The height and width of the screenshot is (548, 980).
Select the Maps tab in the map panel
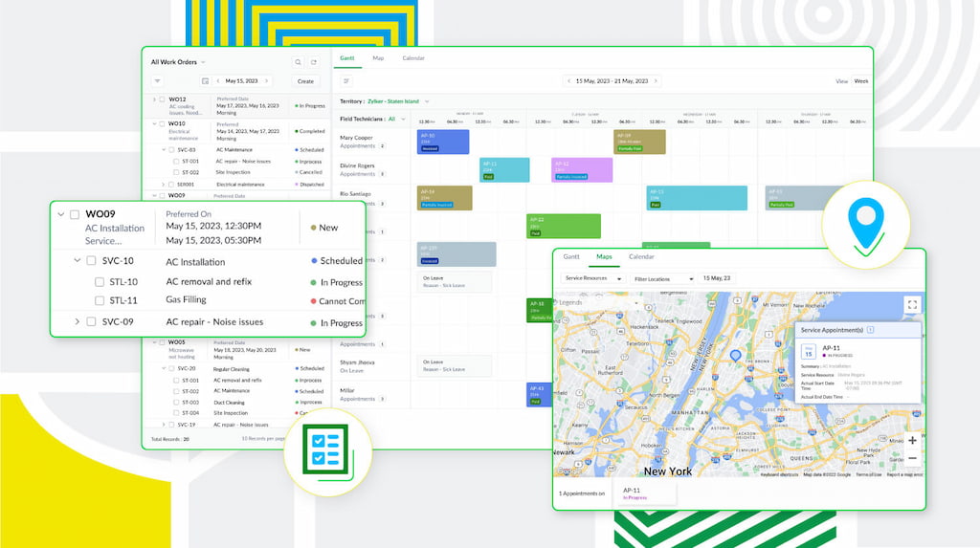(604, 257)
